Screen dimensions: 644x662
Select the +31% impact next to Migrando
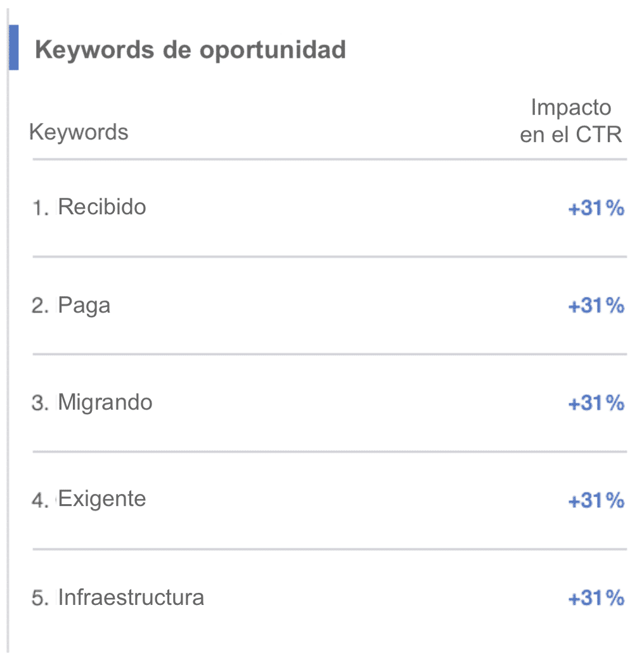(596, 403)
